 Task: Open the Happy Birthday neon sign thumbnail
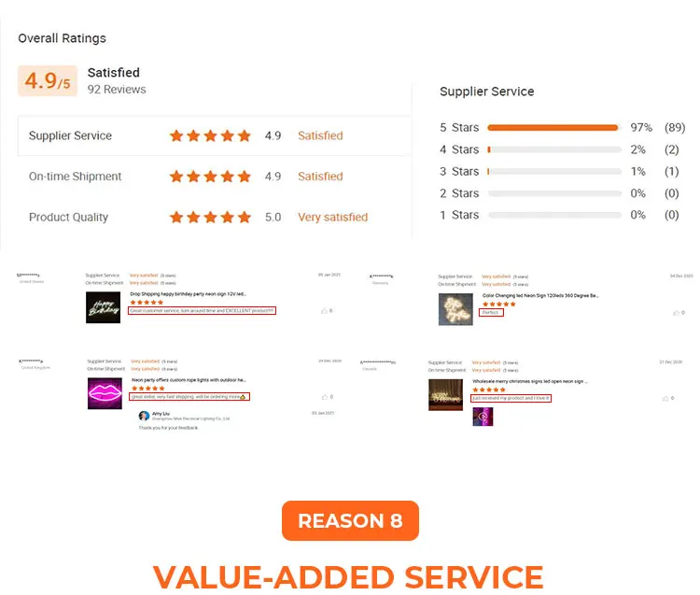(103, 307)
